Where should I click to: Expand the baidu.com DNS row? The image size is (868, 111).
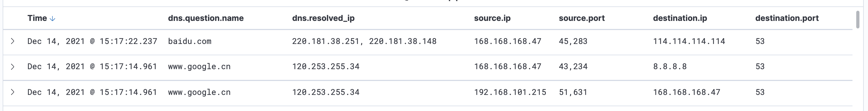[x=13, y=41]
